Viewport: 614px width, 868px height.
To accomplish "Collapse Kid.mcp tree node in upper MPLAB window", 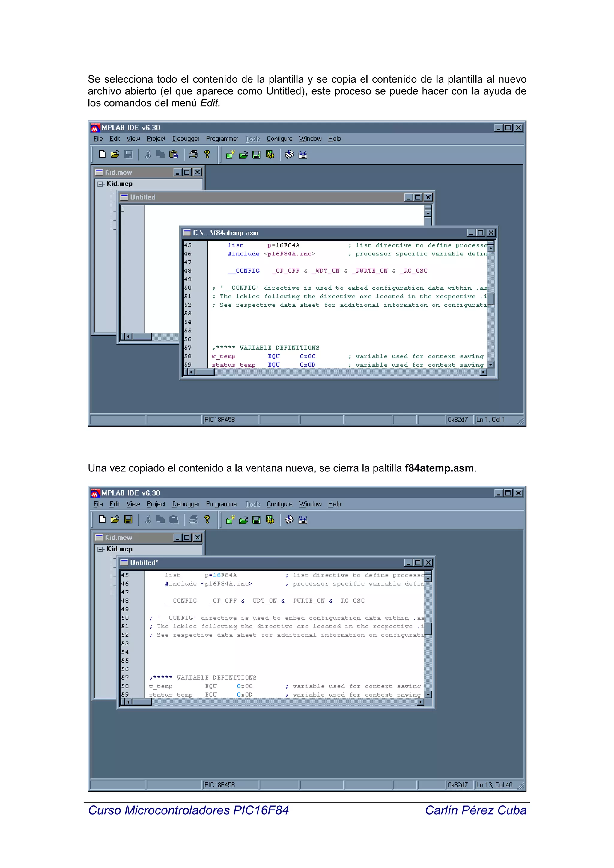I will [x=100, y=184].
